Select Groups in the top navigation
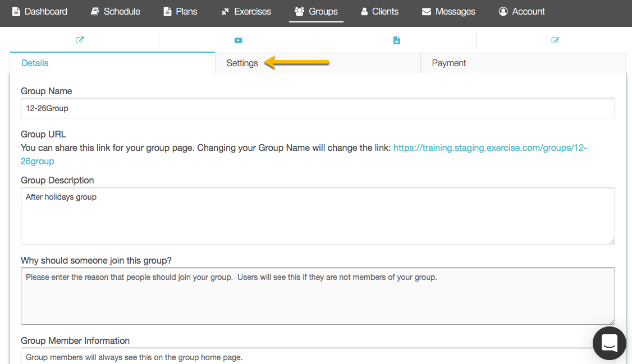This screenshot has height=364, width=632. pyautogui.click(x=316, y=11)
